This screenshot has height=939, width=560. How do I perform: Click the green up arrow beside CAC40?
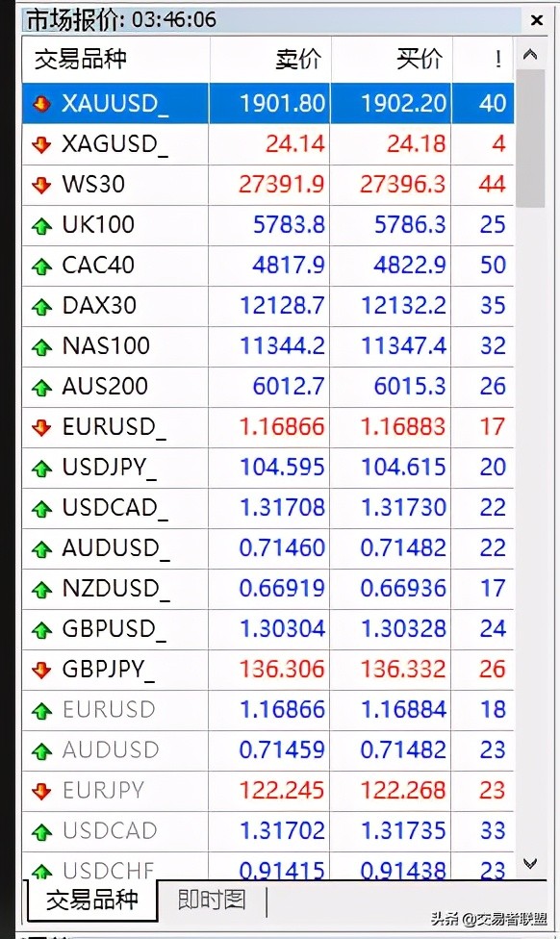click(41, 266)
